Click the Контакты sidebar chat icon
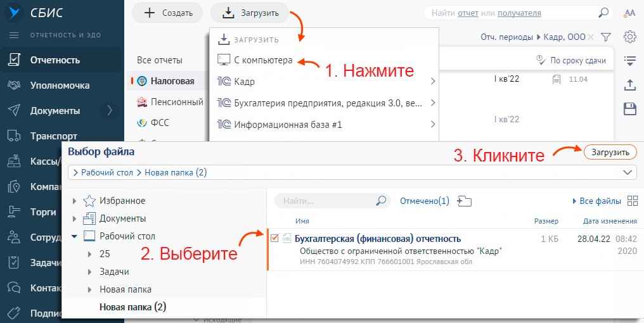644x323 pixels. point(14,289)
